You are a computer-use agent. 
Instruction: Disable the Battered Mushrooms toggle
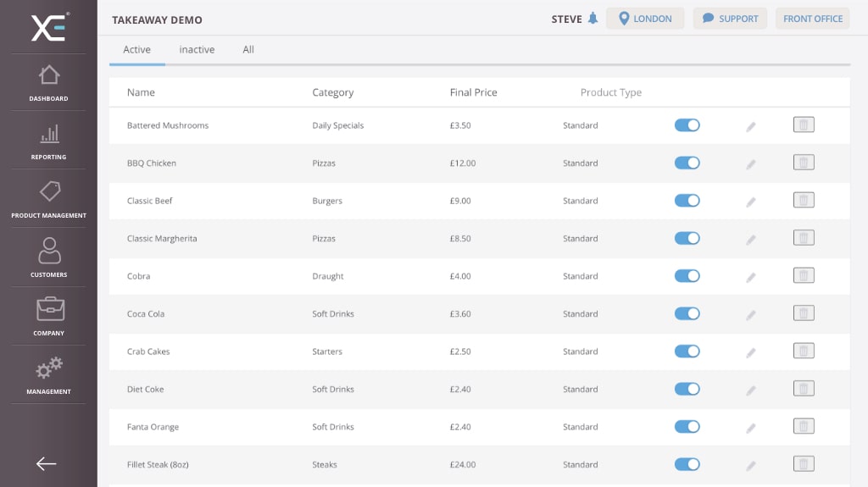click(x=687, y=125)
